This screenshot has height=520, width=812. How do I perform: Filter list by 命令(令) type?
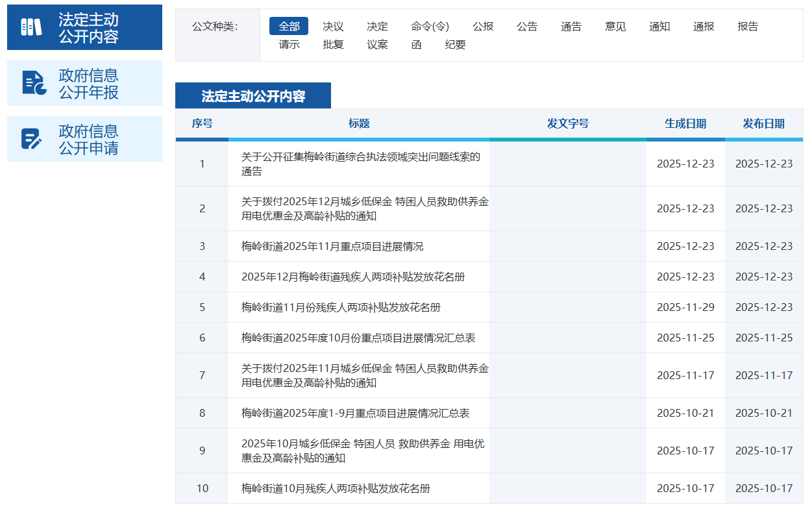point(430,27)
